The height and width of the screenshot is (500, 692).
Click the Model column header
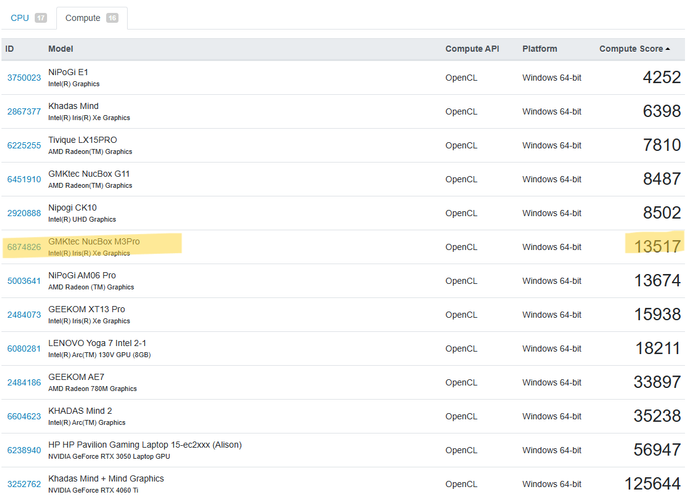coord(60,49)
